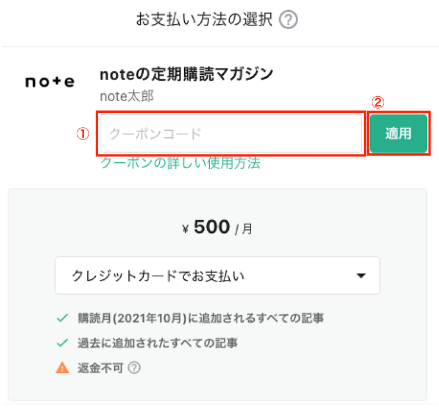Open the help icon next to 返金不可
The height and width of the screenshot is (409, 439).
pyautogui.click(x=134, y=368)
